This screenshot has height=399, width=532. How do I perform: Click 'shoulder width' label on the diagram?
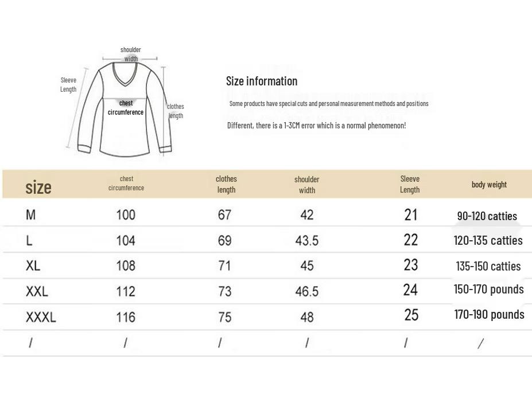[131, 54]
